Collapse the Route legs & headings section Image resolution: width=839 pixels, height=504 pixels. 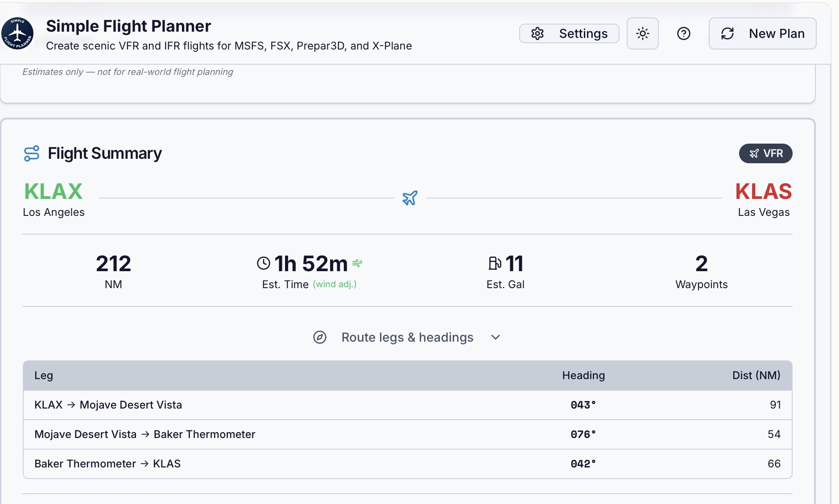[407, 337]
